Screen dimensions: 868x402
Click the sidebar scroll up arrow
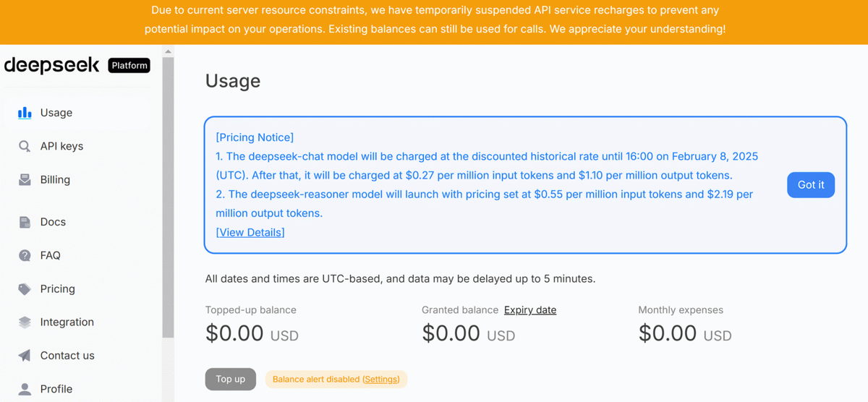pyautogui.click(x=168, y=52)
